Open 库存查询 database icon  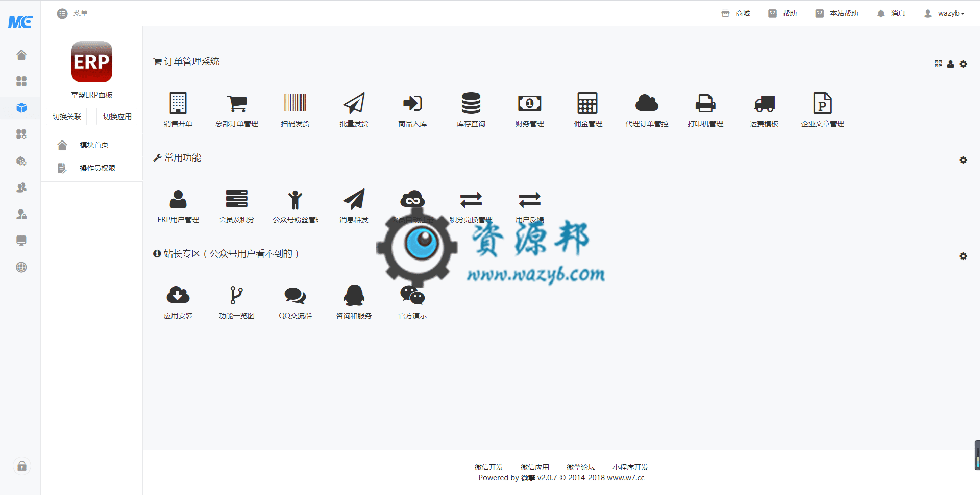[x=471, y=103]
